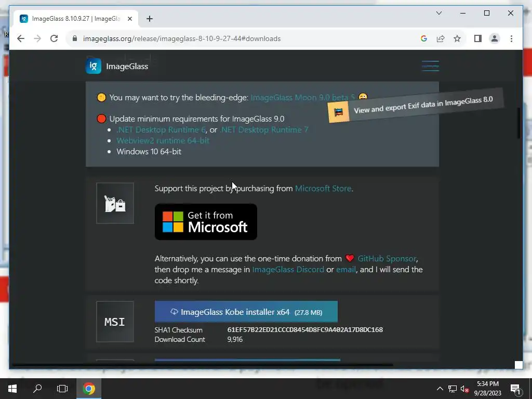Screen dimensions: 532x399
Task: Click the network tray icon
Action: click(453, 389)
